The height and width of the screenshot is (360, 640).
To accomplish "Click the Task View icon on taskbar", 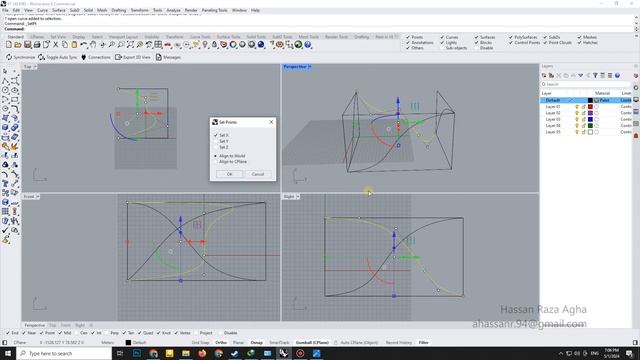I will pos(120,353).
